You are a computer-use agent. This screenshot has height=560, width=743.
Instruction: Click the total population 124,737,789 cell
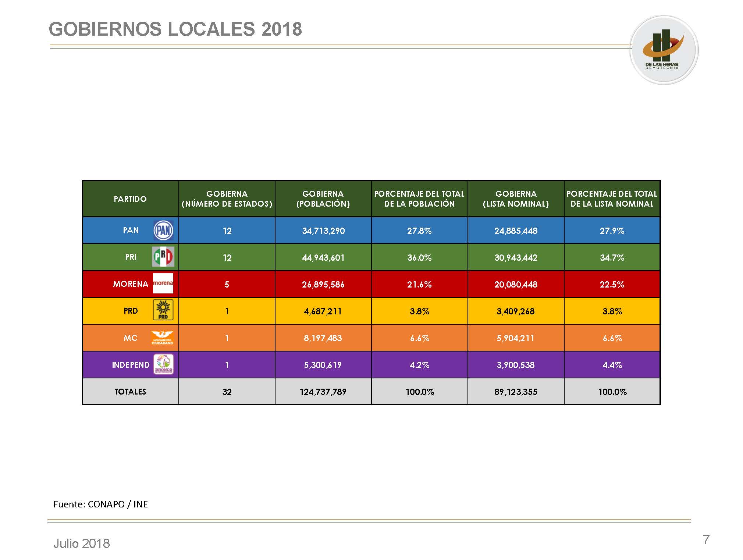coord(323,392)
